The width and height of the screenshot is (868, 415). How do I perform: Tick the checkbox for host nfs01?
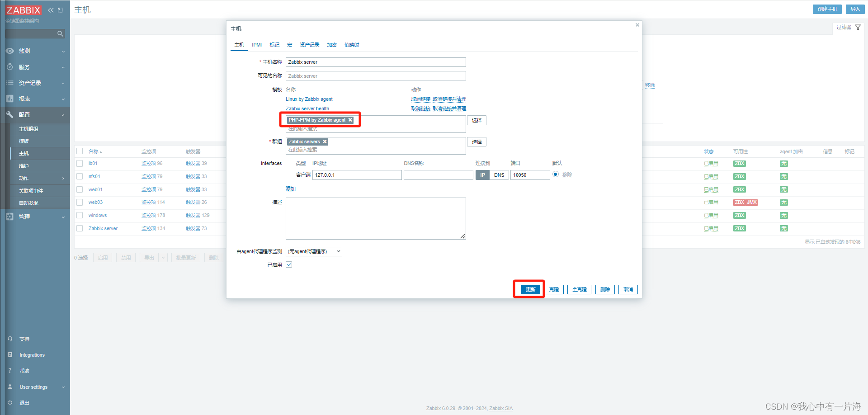tap(80, 176)
